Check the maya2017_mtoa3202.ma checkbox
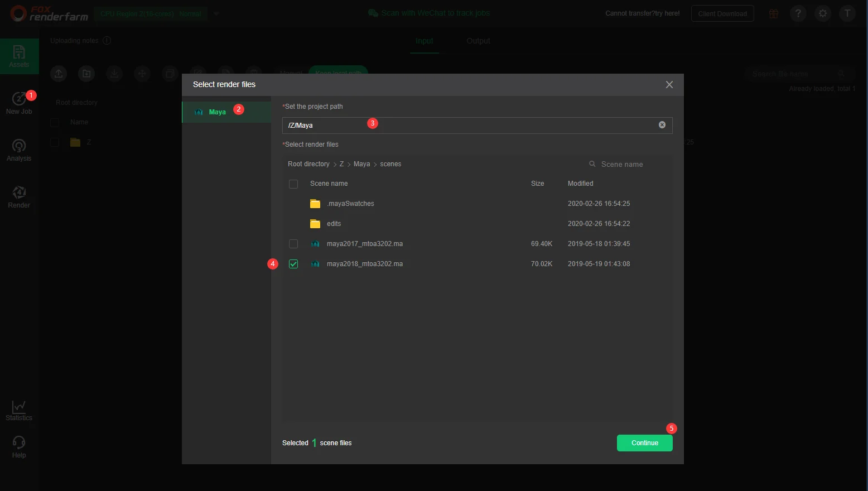The width and height of the screenshot is (868, 491). pyautogui.click(x=293, y=244)
